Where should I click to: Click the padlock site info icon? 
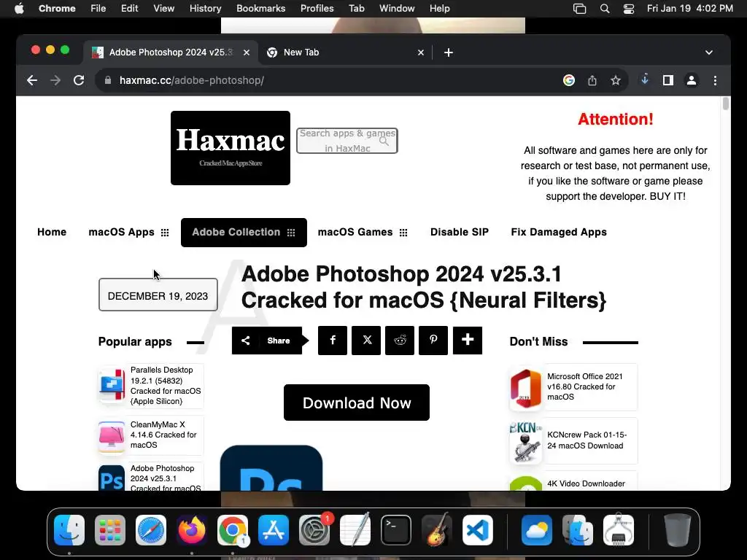tap(108, 80)
